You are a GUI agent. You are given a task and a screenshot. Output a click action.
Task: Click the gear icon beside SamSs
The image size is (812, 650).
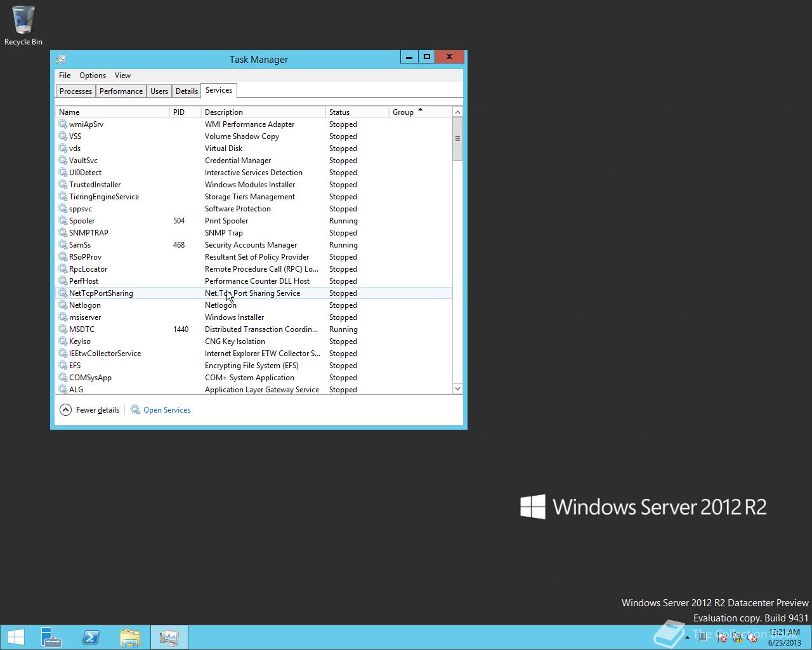tap(63, 245)
